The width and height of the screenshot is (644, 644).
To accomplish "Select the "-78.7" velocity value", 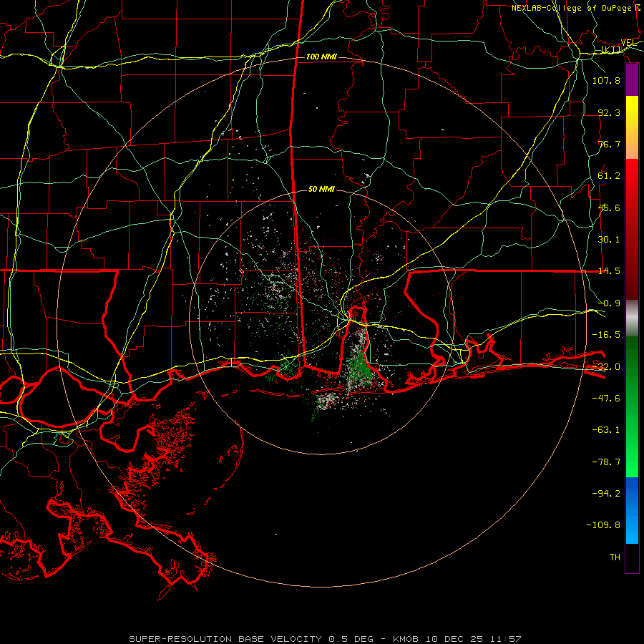I will 606,462.
